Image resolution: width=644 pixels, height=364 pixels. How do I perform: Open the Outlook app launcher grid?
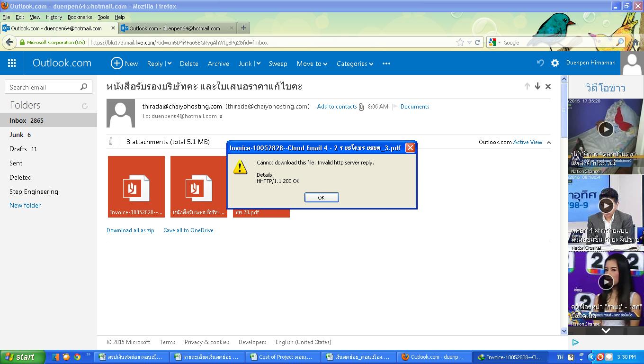tap(12, 63)
